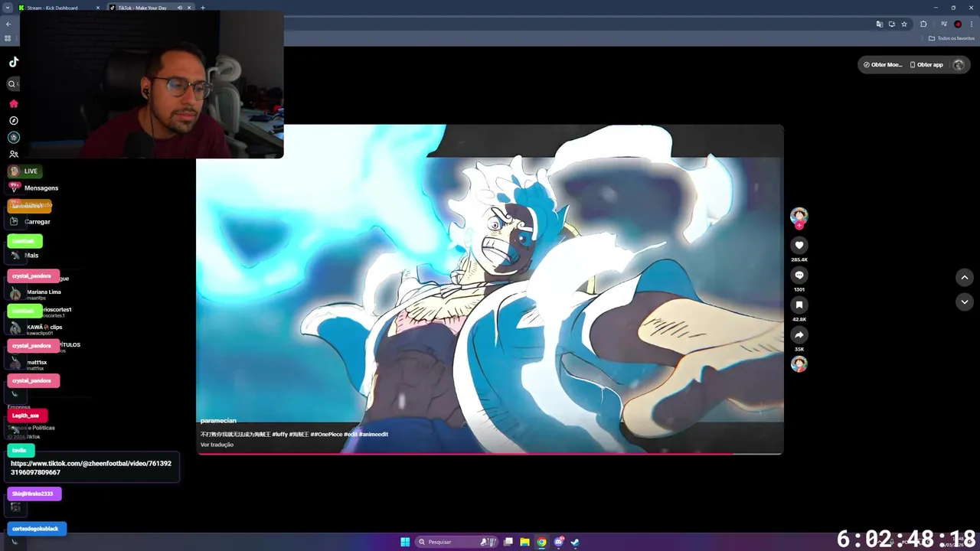
Task: Go to next video with down chevron
Action: coord(965,302)
